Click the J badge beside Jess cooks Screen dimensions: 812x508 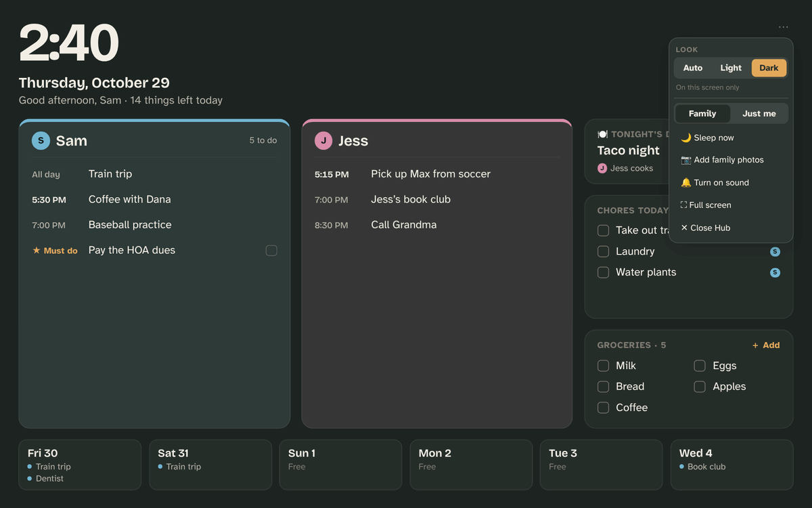click(602, 168)
